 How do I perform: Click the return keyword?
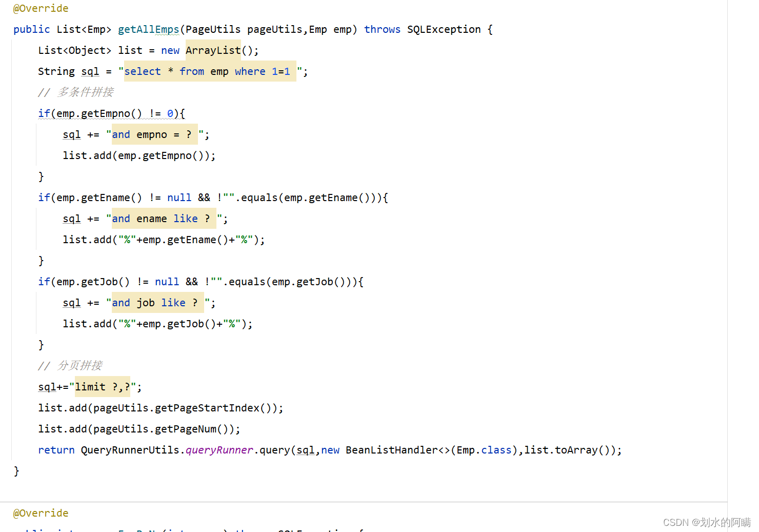(56, 450)
